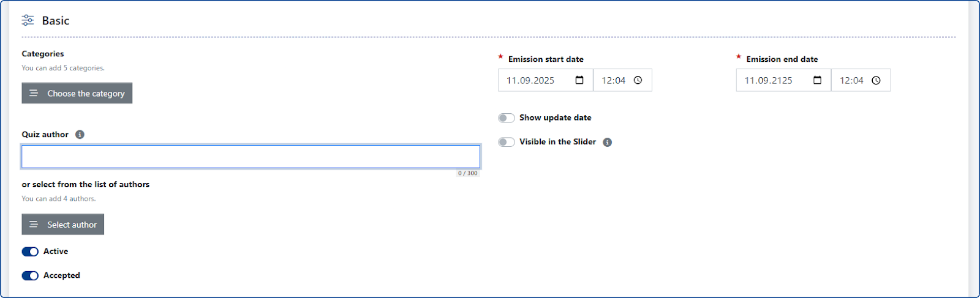Disable the Active toggle
Viewport: 980px width, 298px height.
[x=30, y=251]
